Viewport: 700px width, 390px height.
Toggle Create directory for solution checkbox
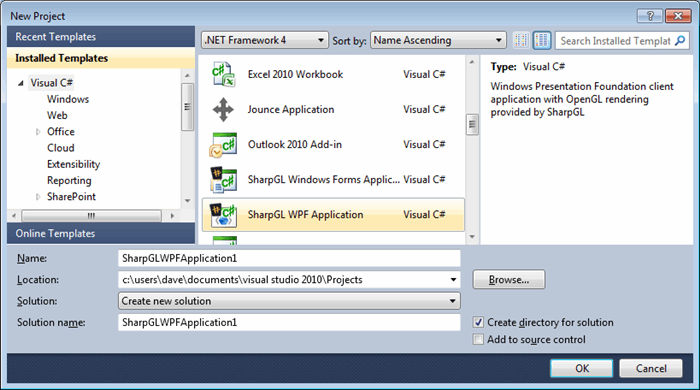478,322
